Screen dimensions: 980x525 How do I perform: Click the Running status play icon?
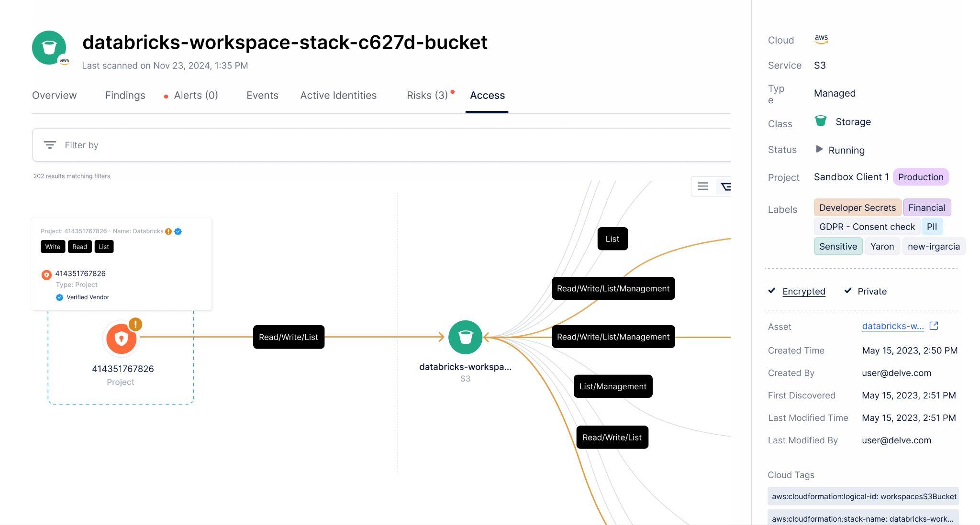(819, 149)
